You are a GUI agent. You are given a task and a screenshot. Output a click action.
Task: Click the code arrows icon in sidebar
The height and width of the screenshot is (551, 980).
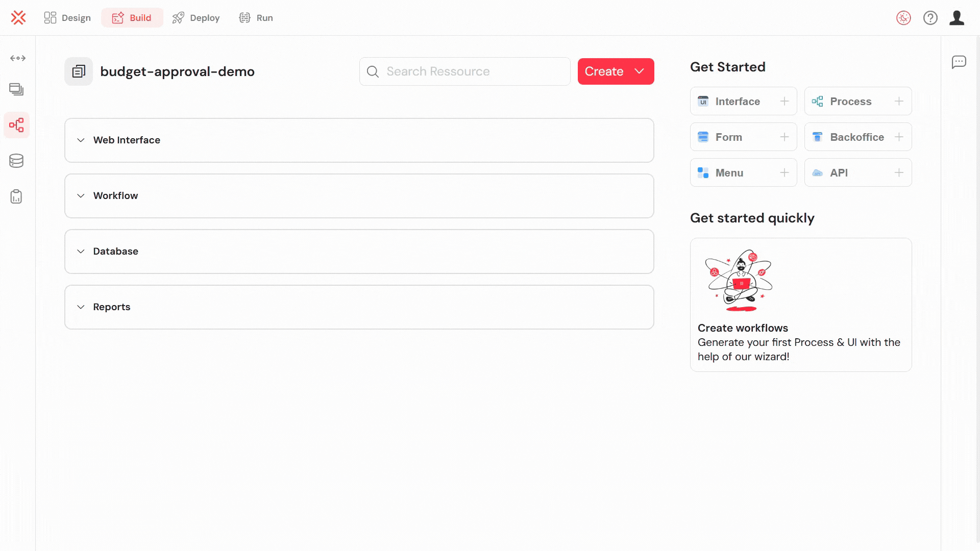pyautogui.click(x=17, y=58)
